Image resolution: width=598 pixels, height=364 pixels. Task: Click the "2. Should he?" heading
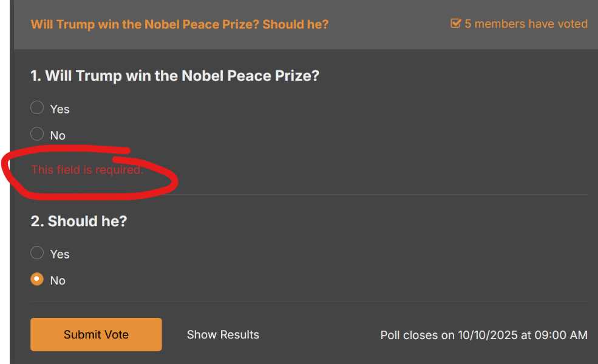click(79, 221)
